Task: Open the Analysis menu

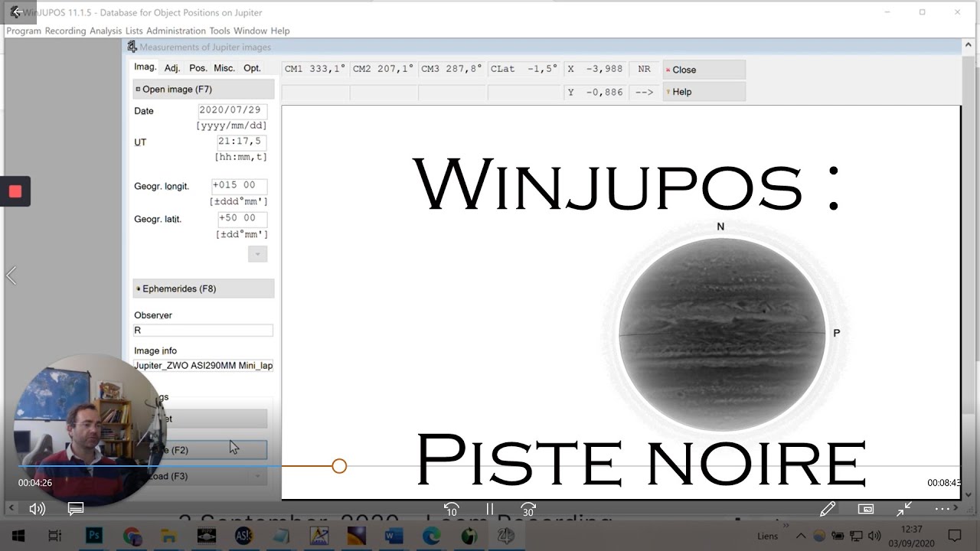Action: point(106,31)
